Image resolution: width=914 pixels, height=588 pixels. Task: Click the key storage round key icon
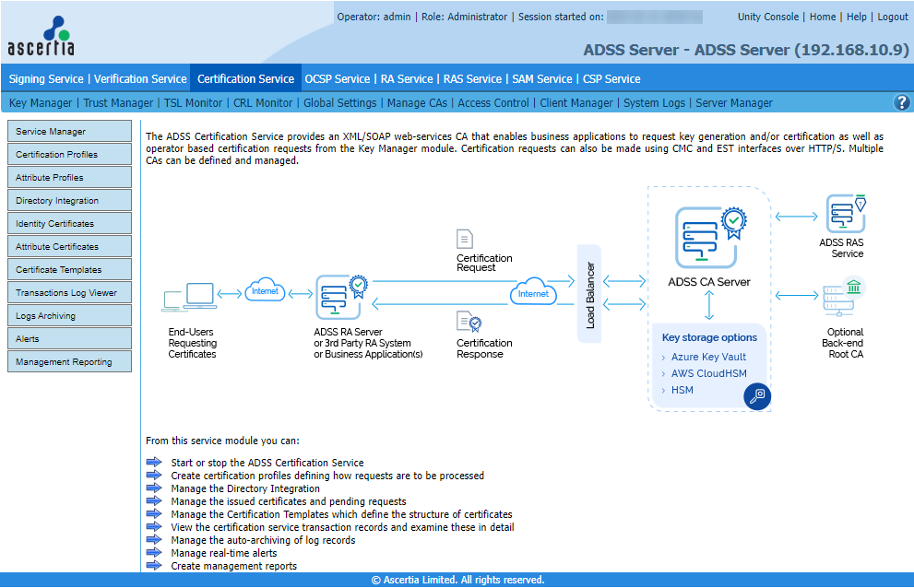pos(757,396)
